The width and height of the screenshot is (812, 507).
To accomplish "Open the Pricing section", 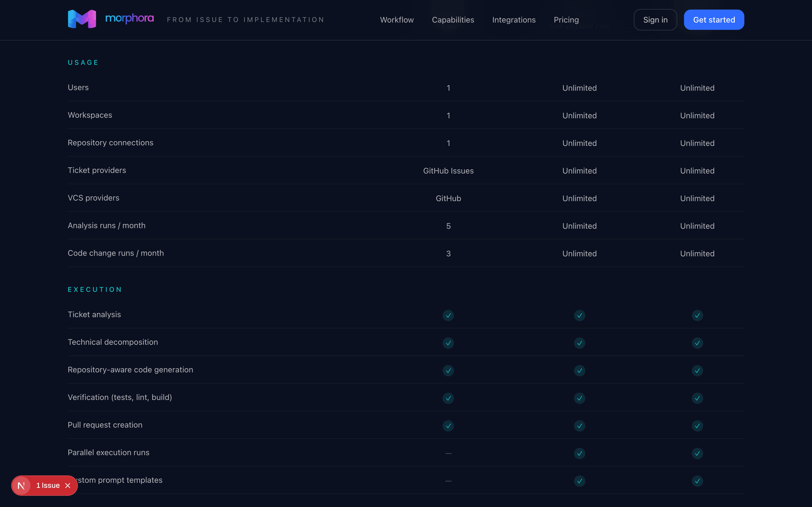I will [x=566, y=20].
